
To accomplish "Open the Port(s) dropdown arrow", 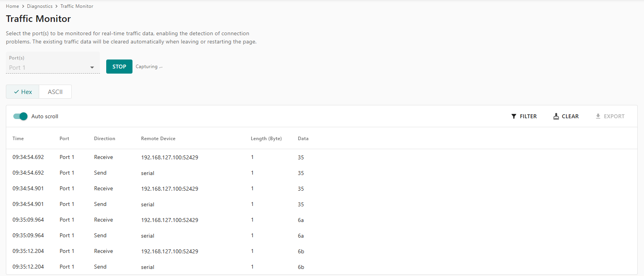I will (x=92, y=68).
